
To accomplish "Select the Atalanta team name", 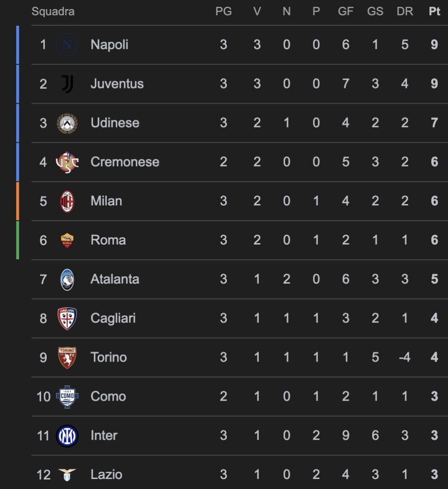I will [115, 279].
